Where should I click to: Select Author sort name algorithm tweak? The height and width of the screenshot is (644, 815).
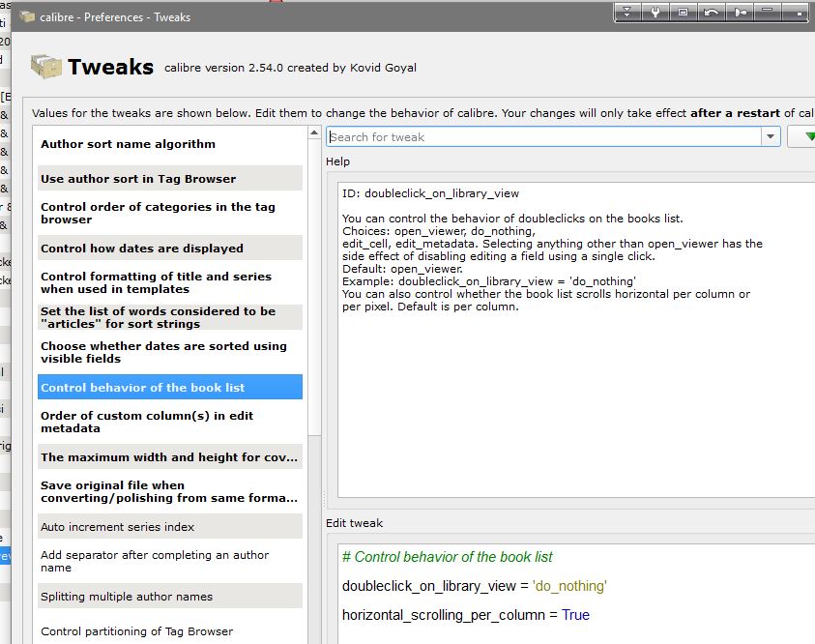pyautogui.click(x=170, y=144)
